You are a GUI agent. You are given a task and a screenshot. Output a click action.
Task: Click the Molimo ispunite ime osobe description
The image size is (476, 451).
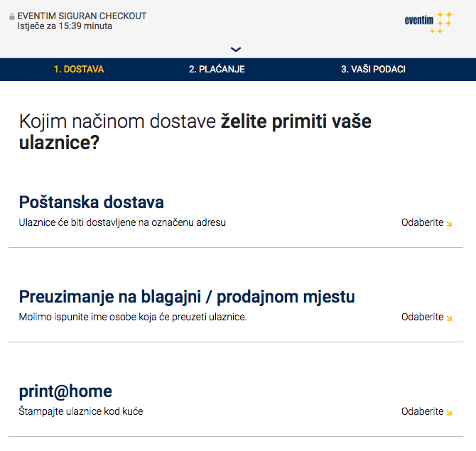coord(133,317)
